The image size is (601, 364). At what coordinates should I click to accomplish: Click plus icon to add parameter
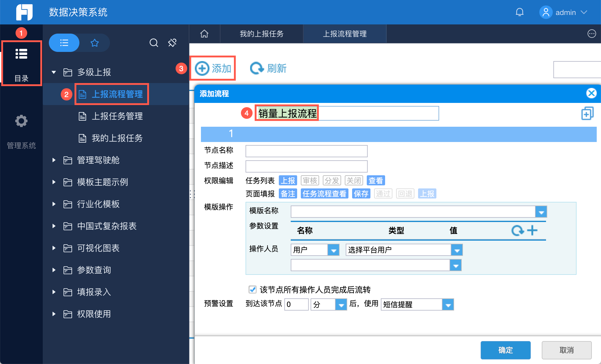532,230
